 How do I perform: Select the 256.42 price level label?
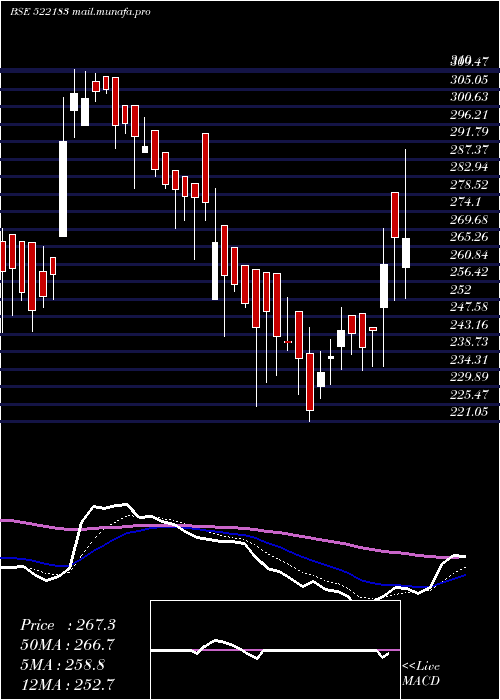(x=468, y=272)
